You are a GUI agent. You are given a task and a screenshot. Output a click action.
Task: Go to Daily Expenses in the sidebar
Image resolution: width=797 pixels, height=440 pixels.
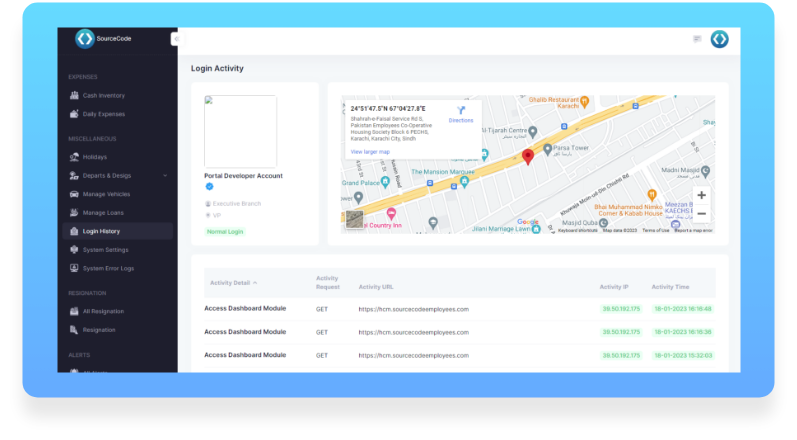[x=103, y=114]
